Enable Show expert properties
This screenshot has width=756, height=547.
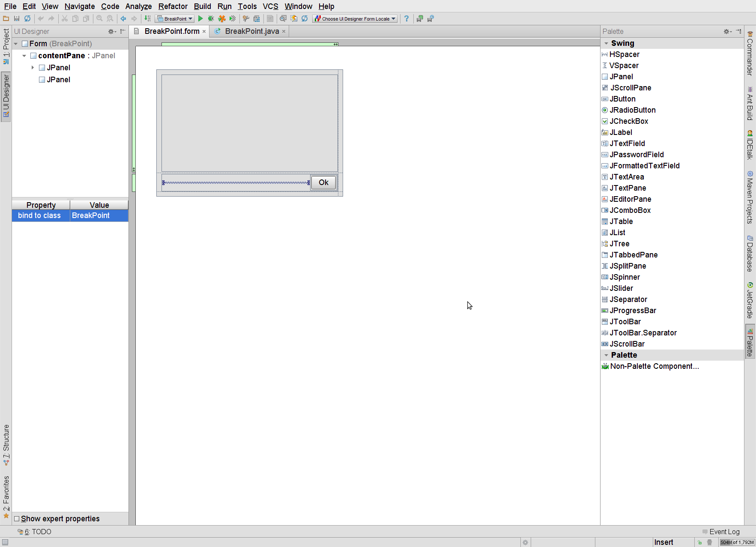click(17, 518)
